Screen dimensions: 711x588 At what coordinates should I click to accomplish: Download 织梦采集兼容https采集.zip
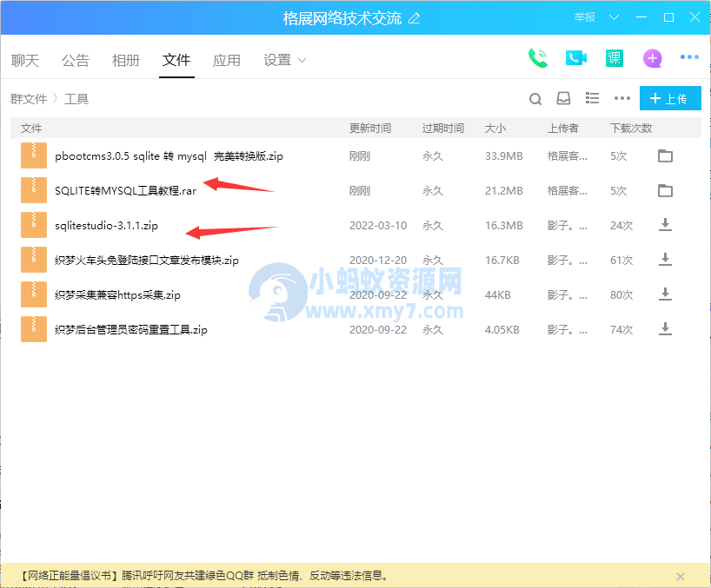pos(665,294)
